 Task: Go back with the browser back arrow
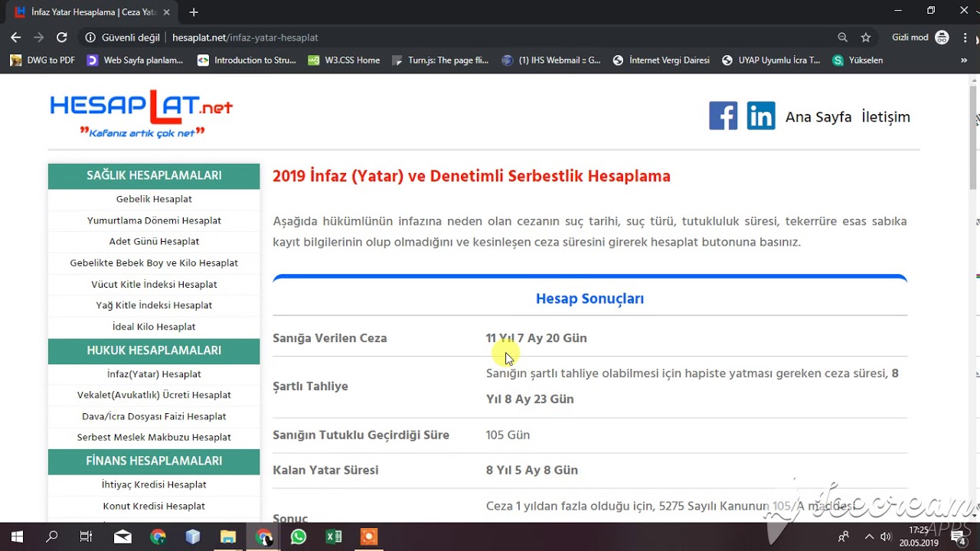[16, 37]
